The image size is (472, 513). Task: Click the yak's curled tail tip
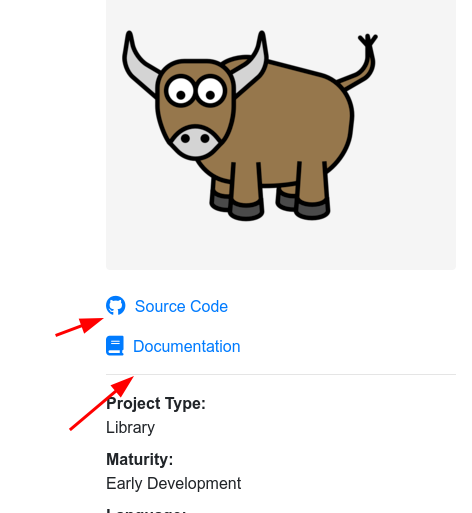coord(368,41)
